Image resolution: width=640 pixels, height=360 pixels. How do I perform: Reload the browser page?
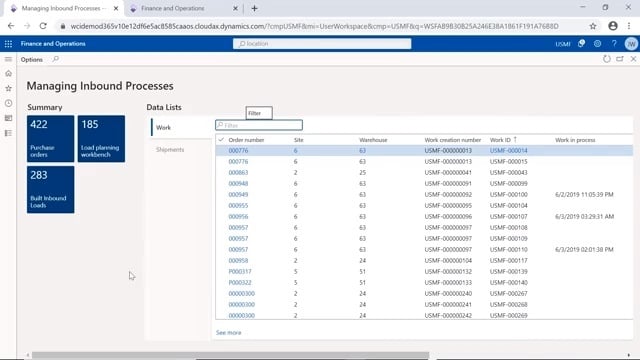(x=43, y=26)
